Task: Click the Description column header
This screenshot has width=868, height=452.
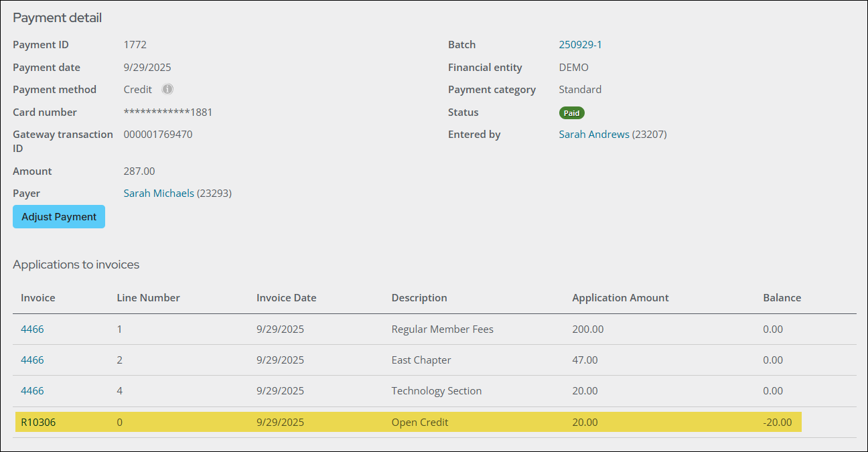Action: tap(419, 298)
